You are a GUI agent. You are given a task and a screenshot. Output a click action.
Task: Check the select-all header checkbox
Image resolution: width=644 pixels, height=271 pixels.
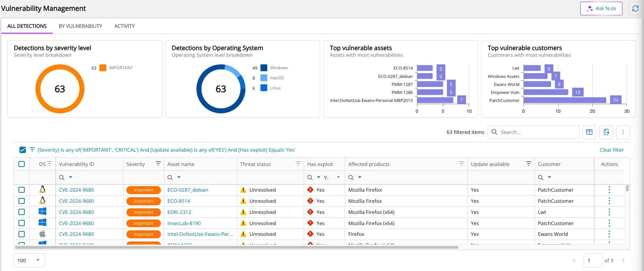pos(22,164)
